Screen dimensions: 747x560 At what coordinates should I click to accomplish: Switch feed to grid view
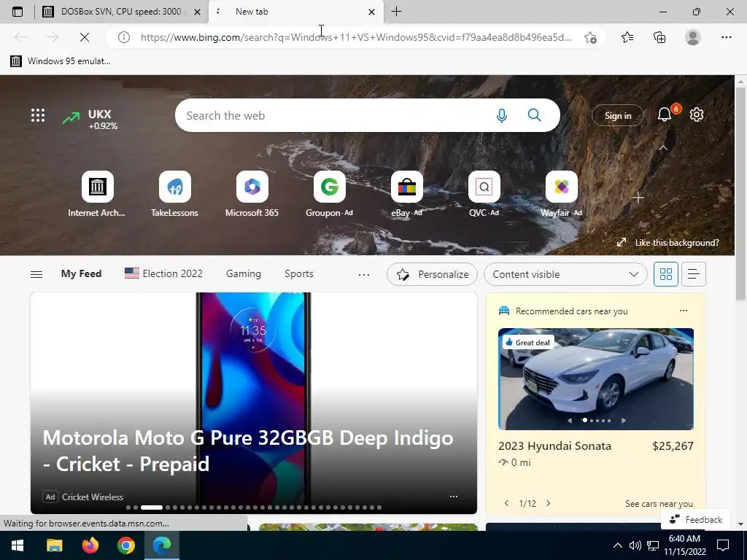pos(665,274)
